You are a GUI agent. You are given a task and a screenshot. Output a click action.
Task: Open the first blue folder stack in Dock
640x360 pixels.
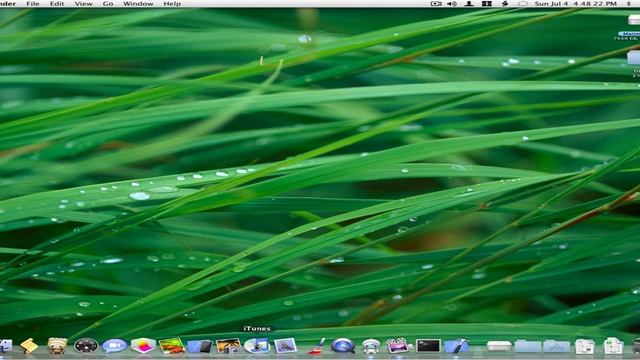tap(527, 346)
